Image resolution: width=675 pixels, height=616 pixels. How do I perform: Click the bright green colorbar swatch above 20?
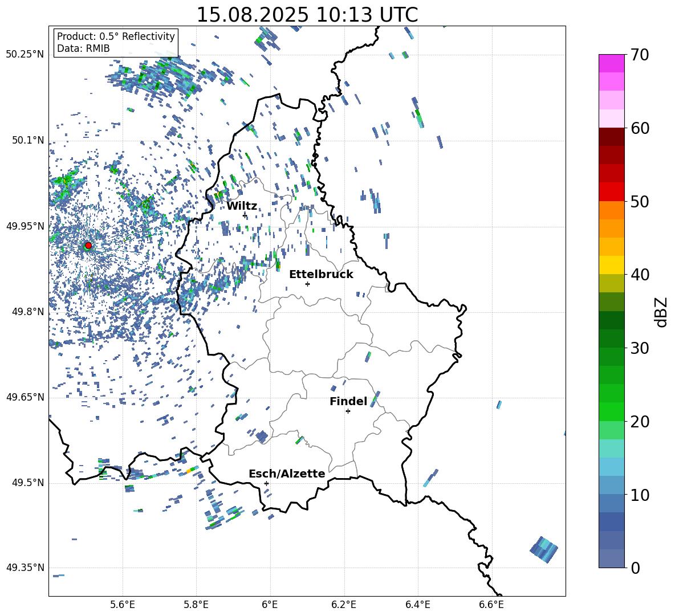611,411
